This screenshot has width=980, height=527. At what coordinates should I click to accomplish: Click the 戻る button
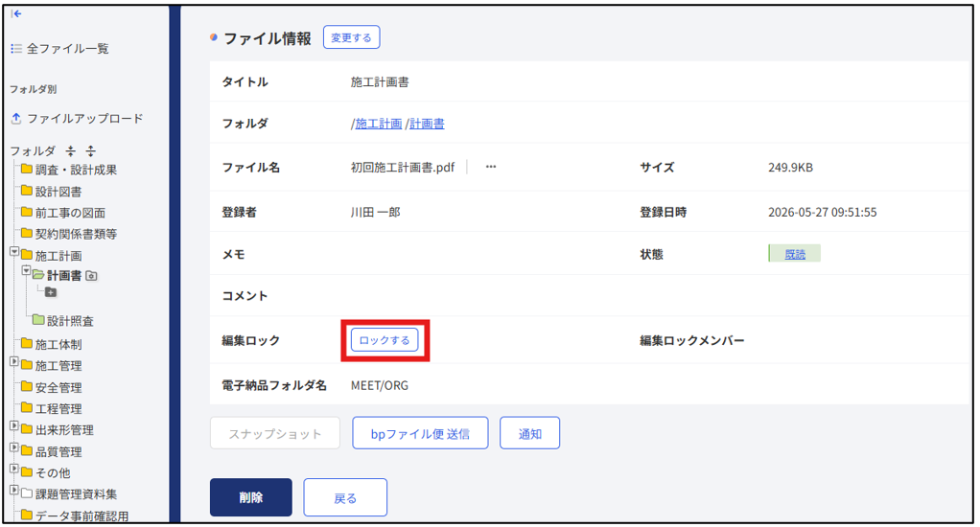345,497
